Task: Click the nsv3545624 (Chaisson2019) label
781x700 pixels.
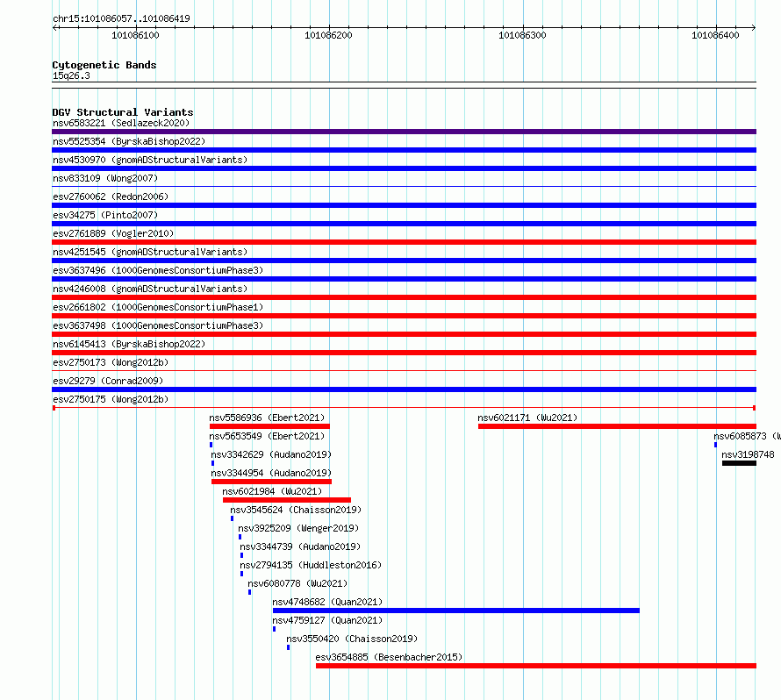Action: click(296, 510)
